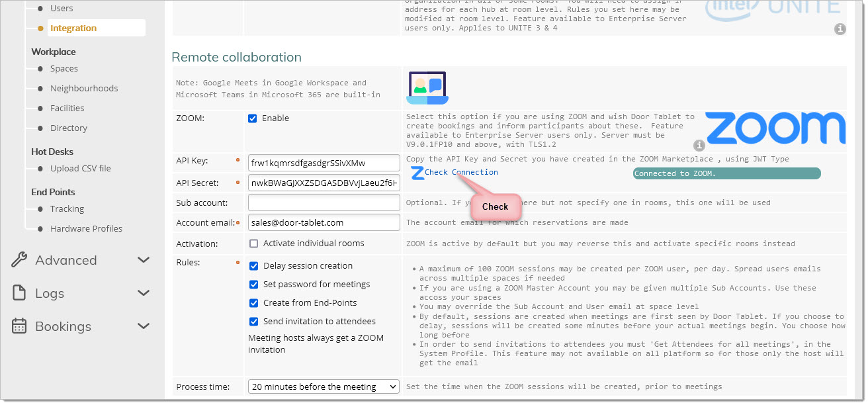The width and height of the screenshot is (868, 405).
Task: Open Neighbourhoods in the sidebar
Action: [84, 89]
